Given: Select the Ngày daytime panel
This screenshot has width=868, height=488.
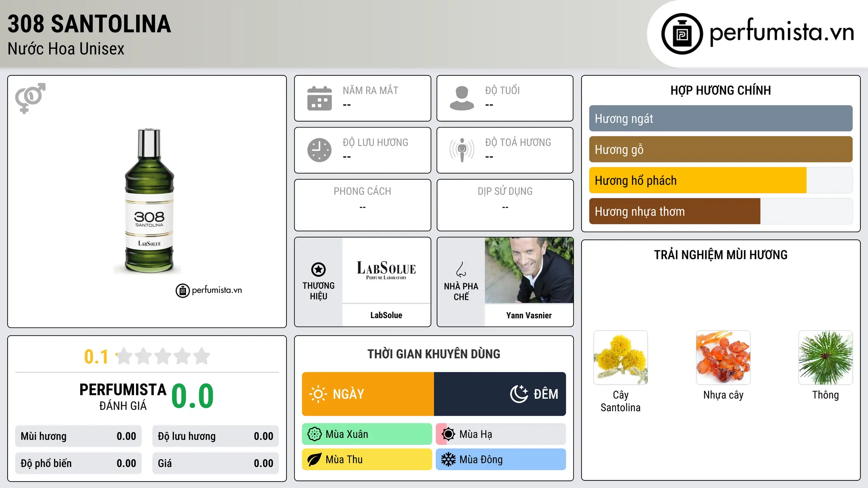Looking at the screenshot, I should (368, 394).
